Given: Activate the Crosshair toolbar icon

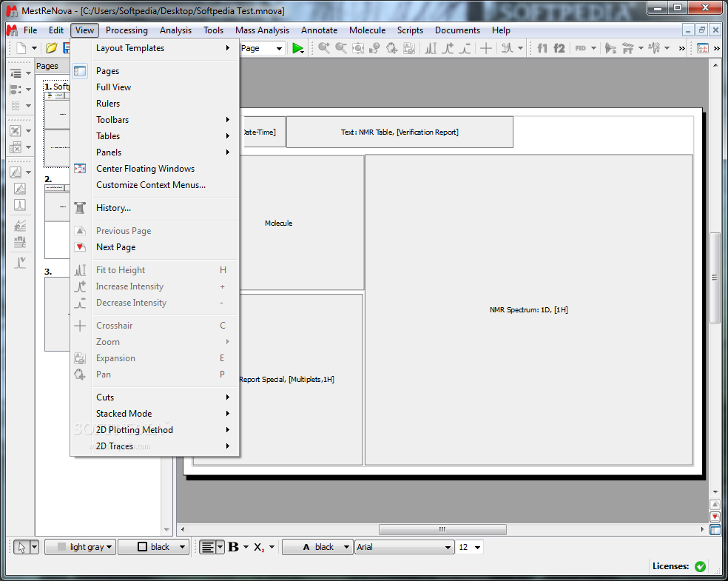Looking at the screenshot, I should point(485,48).
